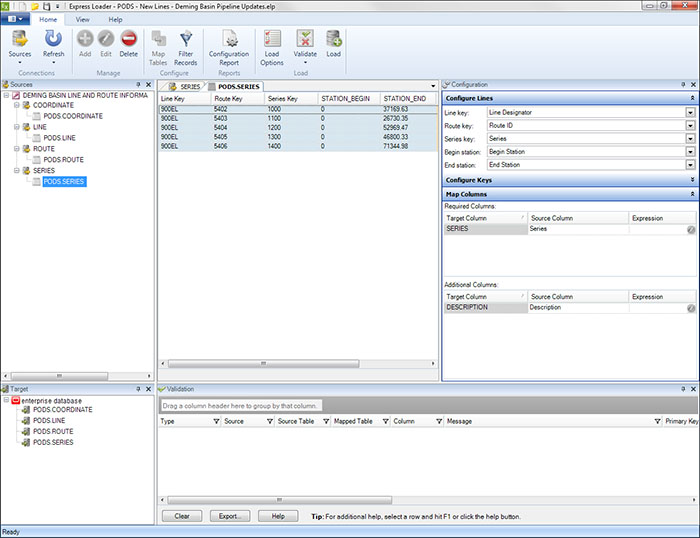Select the row with Route Key 5404
Viewport: 700px width, 538px height.
point(298,128)
